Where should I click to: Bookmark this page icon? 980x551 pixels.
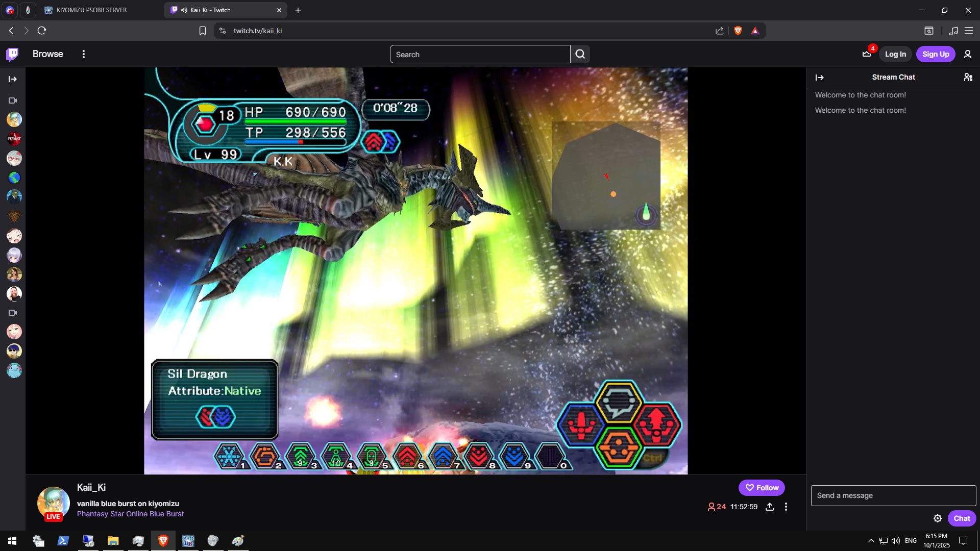pos(202,31)
